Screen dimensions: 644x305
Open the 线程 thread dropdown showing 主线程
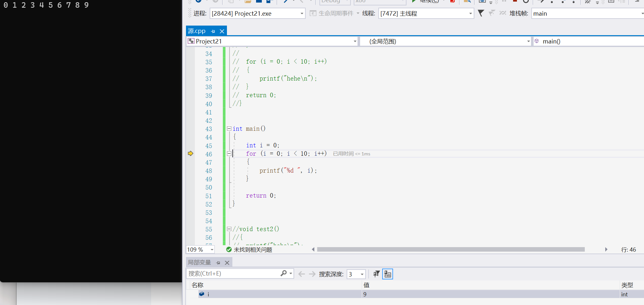[471, 13]
